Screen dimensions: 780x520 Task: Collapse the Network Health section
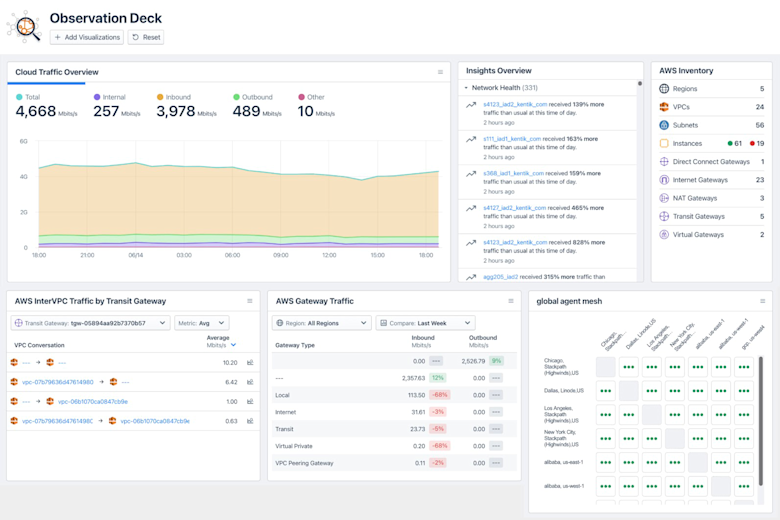pyautogui.click(x=466, y=88)
